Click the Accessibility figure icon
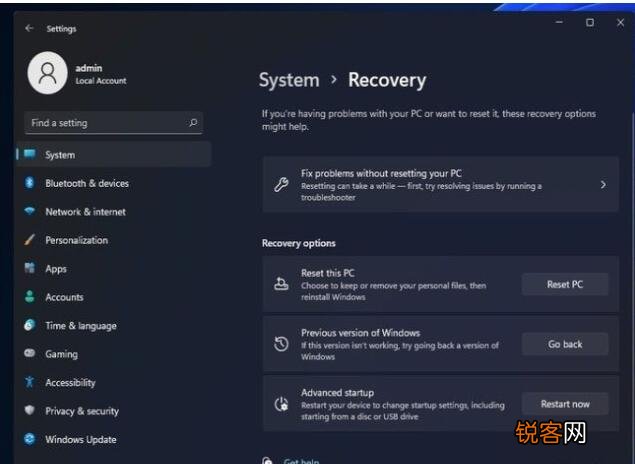This screenshot has width=635, height=464. click(x=30, y=382)
